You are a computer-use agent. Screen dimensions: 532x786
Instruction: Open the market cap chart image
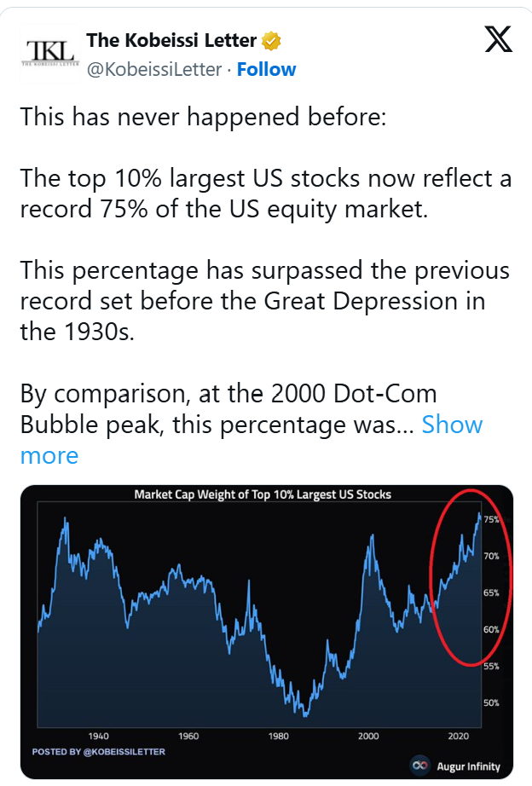(x=267, y=632)
